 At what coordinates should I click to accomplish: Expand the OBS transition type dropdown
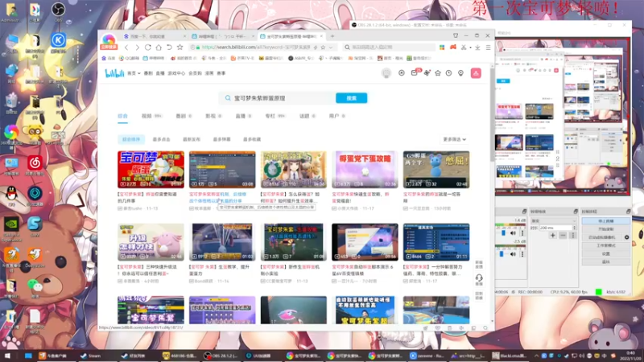pos(553,220)
